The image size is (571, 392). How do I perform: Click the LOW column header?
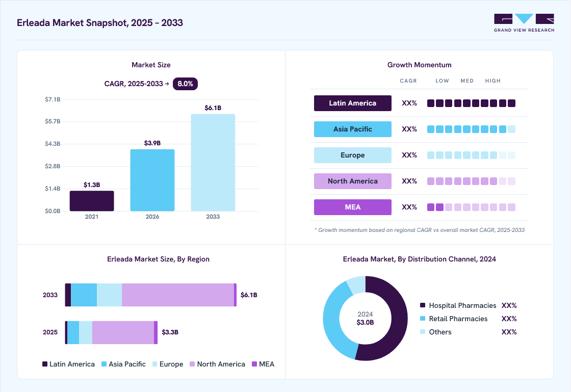click(x=442, y=81)
